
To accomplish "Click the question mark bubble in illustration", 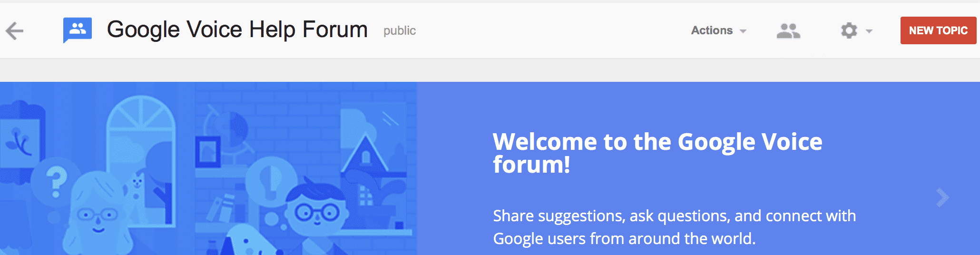I will (56, 181).
